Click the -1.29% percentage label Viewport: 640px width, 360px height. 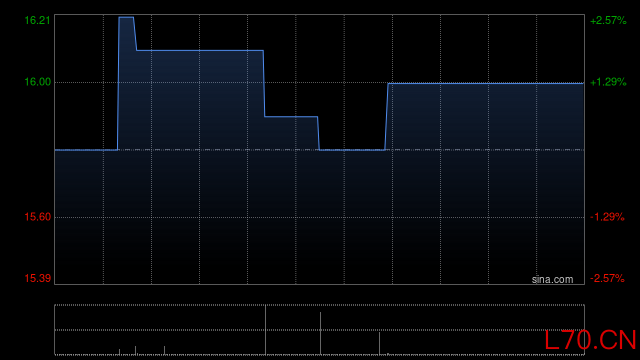(607, 217)
